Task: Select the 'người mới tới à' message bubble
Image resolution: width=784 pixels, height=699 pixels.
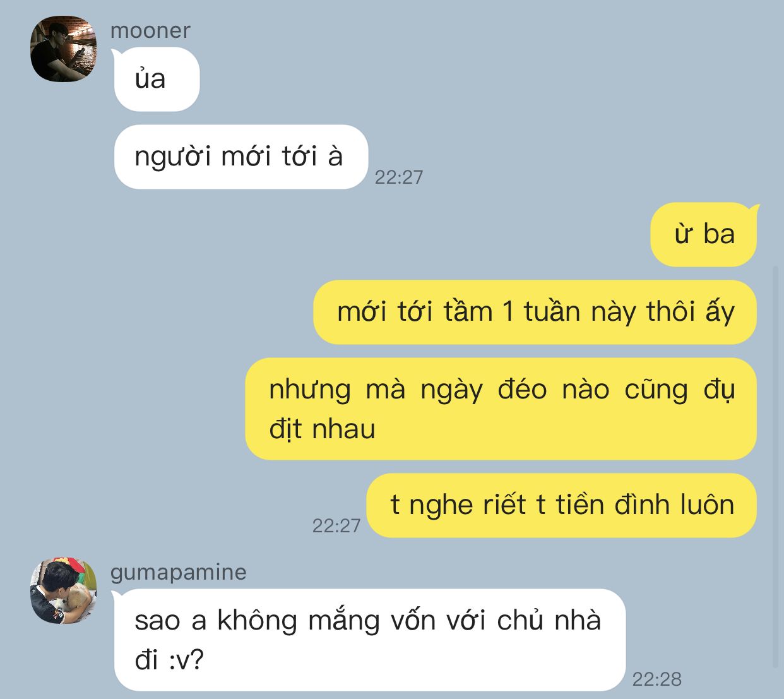Action: coord(241,157)
